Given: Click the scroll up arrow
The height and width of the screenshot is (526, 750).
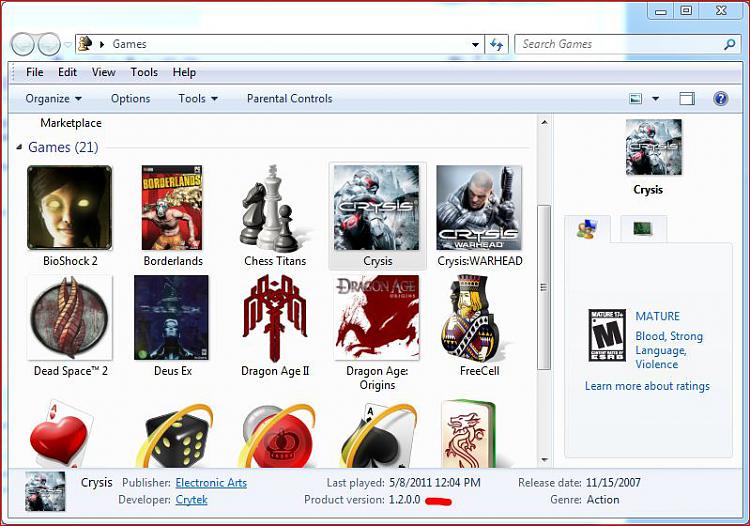Looking at the screenshot, I should pyautogui.click(x=544, y=122).
